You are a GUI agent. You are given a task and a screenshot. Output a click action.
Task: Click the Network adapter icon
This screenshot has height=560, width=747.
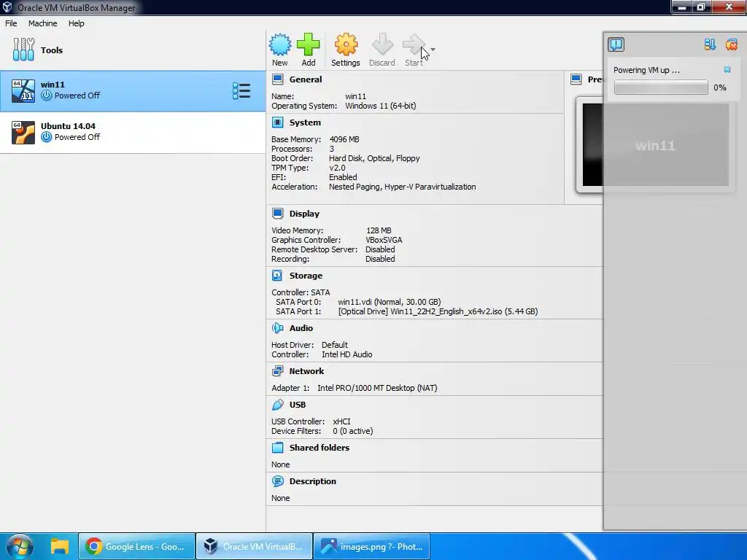click(277, 371)
